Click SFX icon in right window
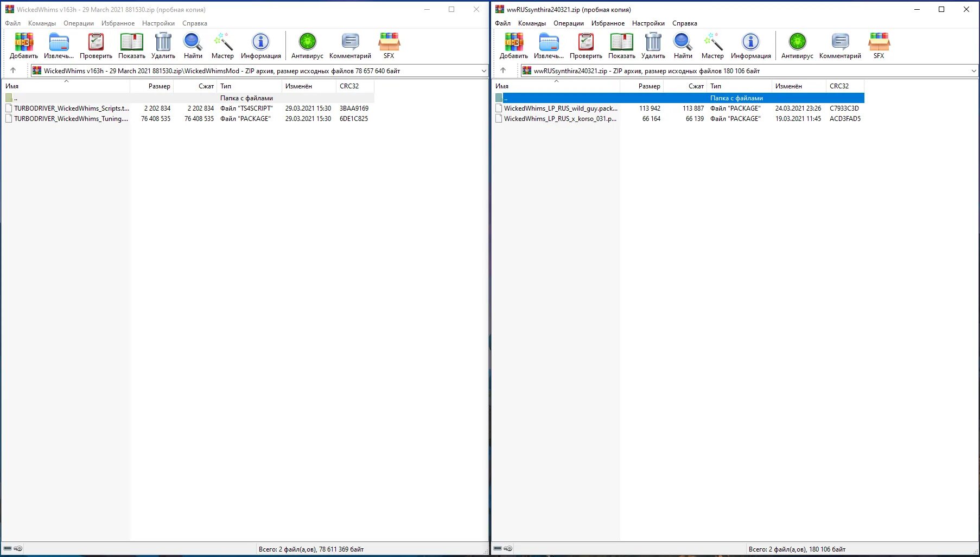 click(x=879, y=46)
